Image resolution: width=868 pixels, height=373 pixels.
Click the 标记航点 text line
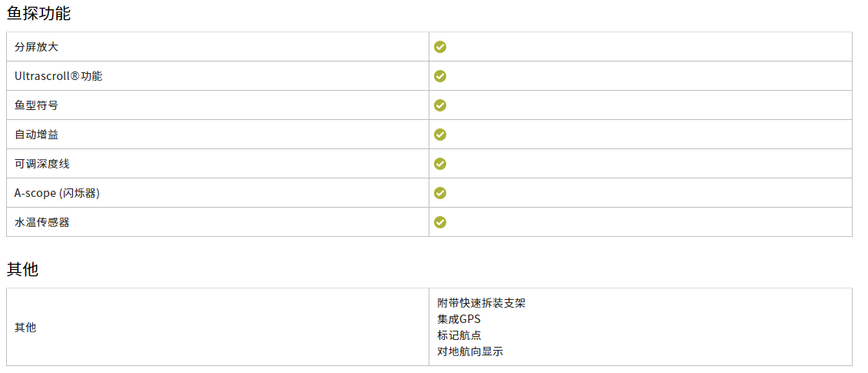(459, 335)
